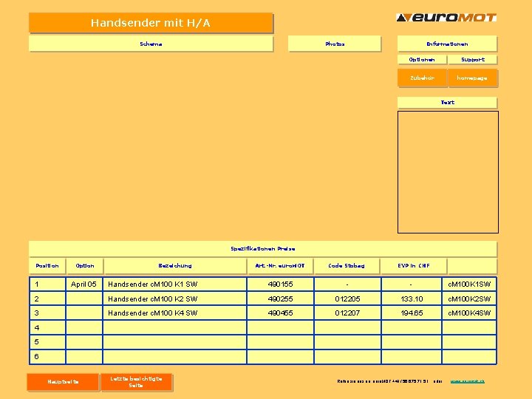Open the homepage button
The width and height of the screenshot is (532, 399).
coord(472,78)
